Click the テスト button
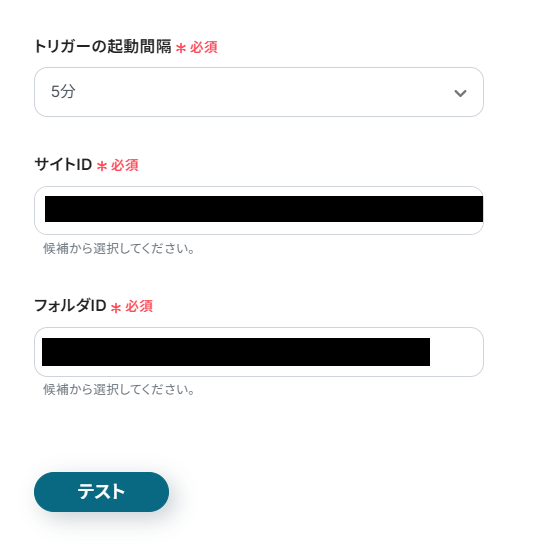535x547 pixels. (101, 492)
